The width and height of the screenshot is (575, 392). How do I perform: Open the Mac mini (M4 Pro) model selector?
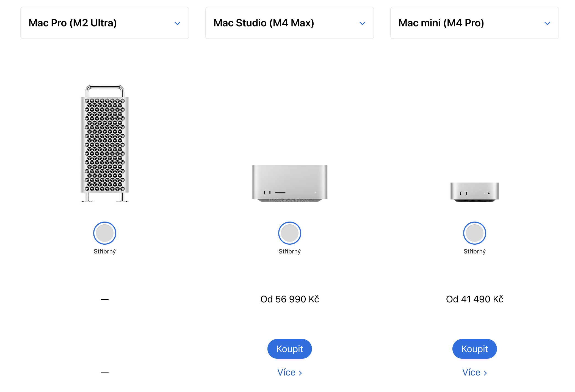[x=474, y=23]
